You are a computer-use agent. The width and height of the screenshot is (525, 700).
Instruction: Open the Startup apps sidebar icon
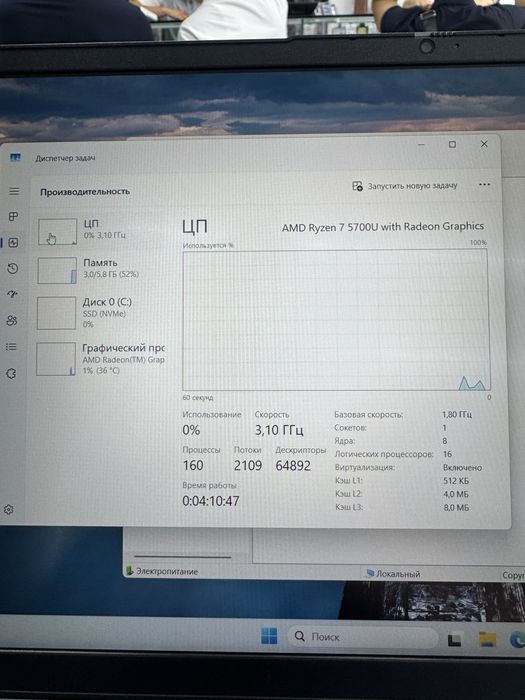click(x=12, y=294)
